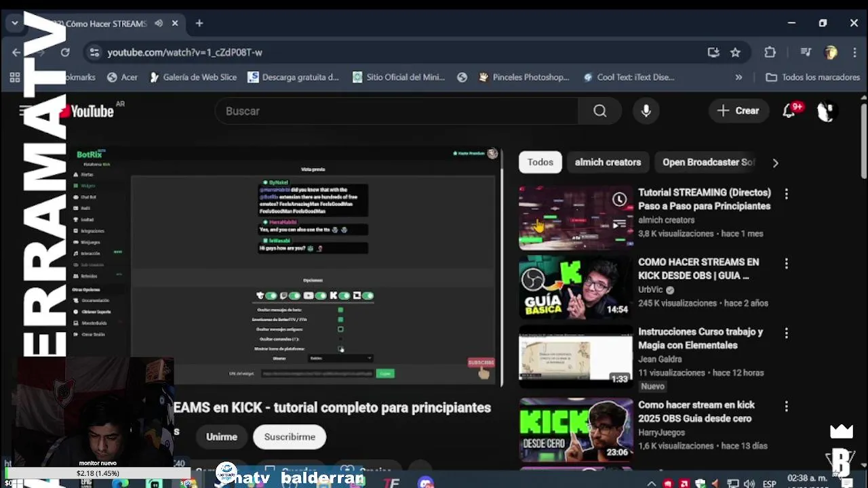The width and height of the screenshot is (868, 488).
Task: Click the Unirme button
Action: [x=222, y=436]
